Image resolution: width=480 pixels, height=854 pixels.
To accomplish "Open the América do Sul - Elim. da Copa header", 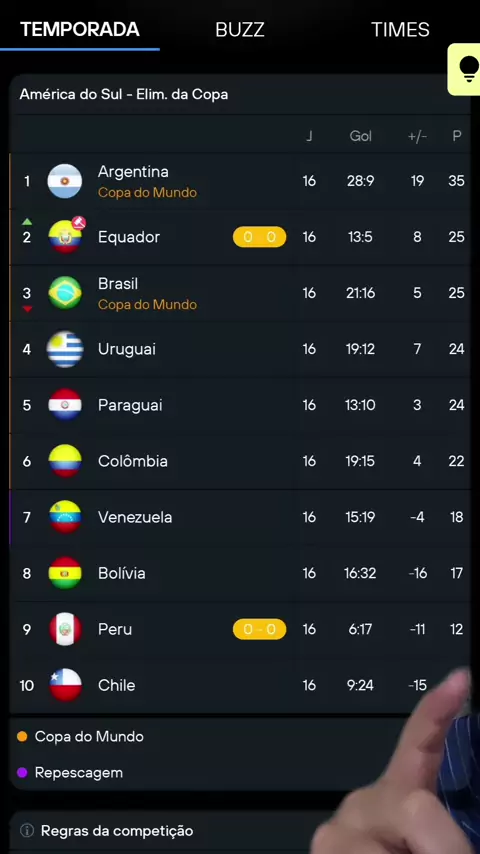I will 240,94.
